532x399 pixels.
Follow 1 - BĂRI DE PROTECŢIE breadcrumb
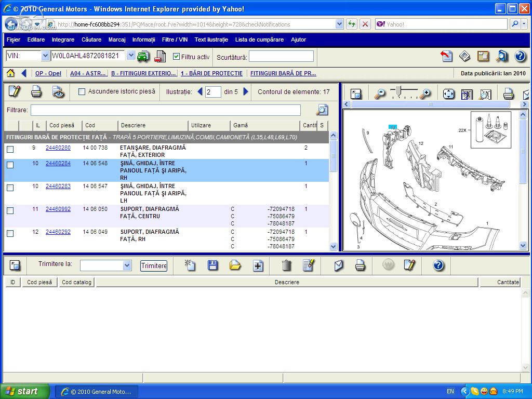(x=212, y=73)
